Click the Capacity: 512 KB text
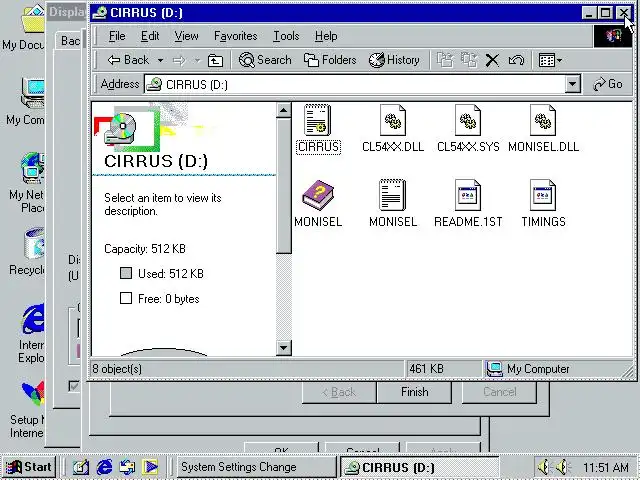 145,249
